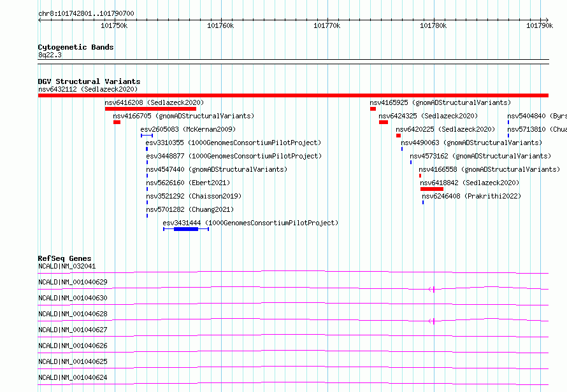Image resolution: width=567 pixels, height=392 pixels.
Task: Open esv2605083 (McKernan2009) label
Action: tap(188, 129)
